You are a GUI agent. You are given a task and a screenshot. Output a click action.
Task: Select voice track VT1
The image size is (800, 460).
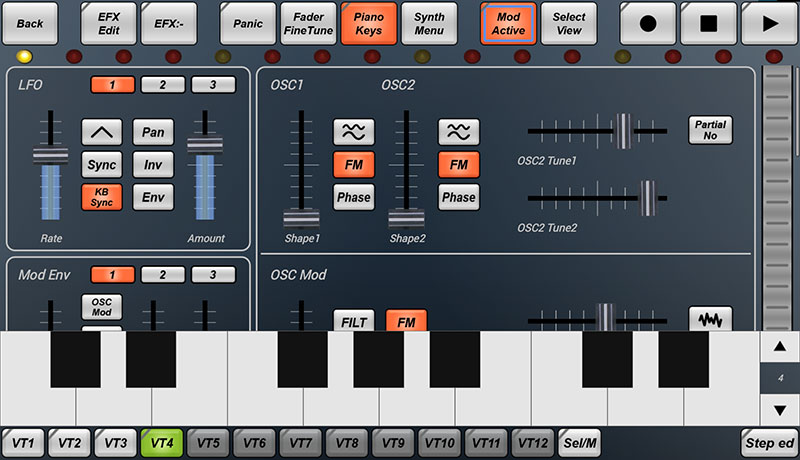coord(23,443)
